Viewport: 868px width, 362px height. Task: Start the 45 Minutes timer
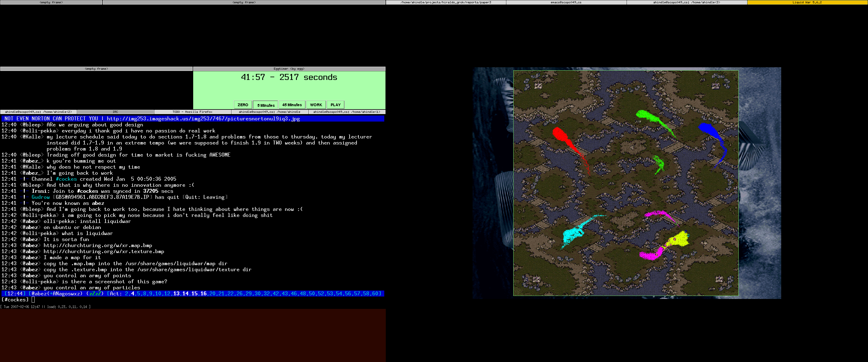(292, 105)
